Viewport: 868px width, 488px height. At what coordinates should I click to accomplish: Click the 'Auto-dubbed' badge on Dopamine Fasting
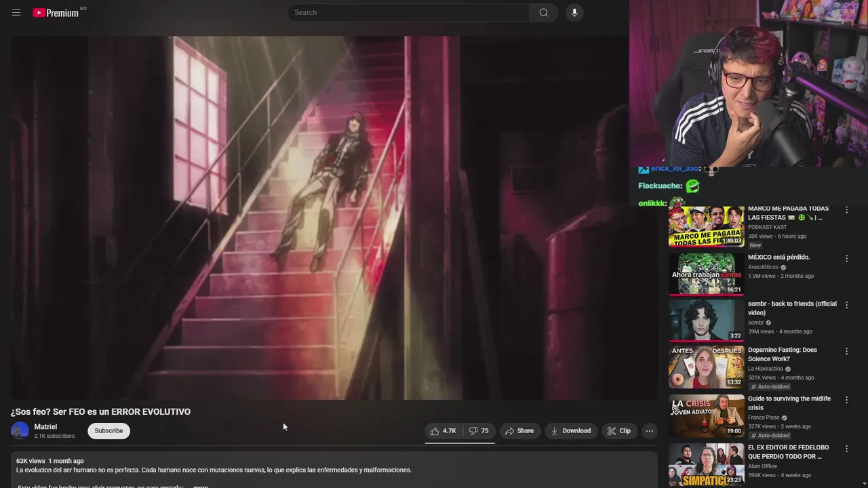(770, 387)
